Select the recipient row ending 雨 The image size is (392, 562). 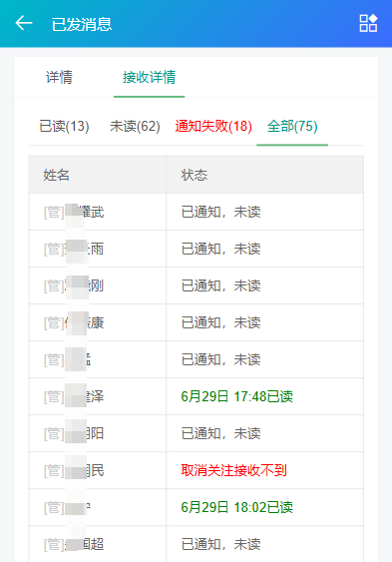coord(196,249)
